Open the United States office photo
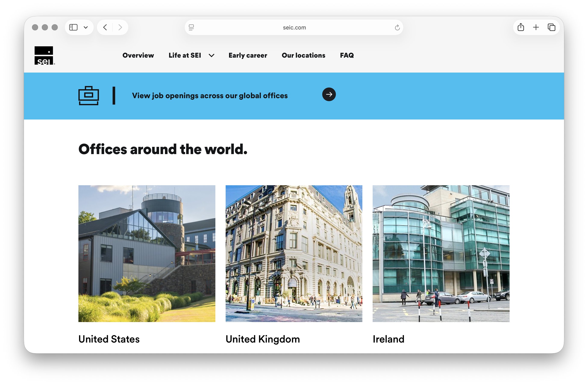588x385 pixels. coord(147,254)
